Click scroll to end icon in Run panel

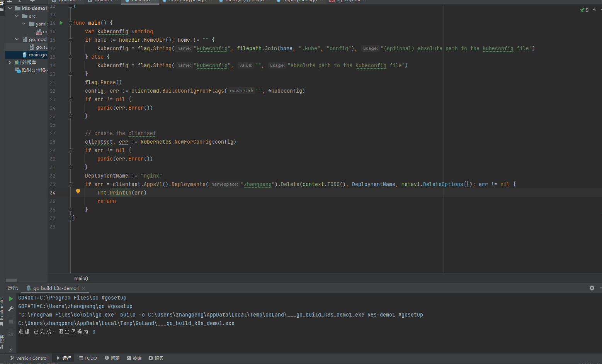11,334
